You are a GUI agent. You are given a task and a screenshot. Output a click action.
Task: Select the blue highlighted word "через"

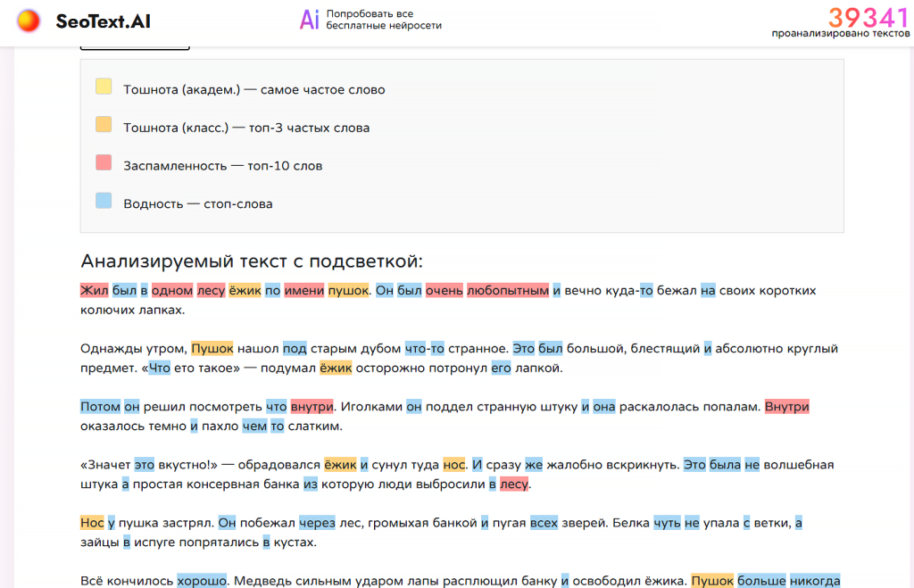tap(317, 523)
